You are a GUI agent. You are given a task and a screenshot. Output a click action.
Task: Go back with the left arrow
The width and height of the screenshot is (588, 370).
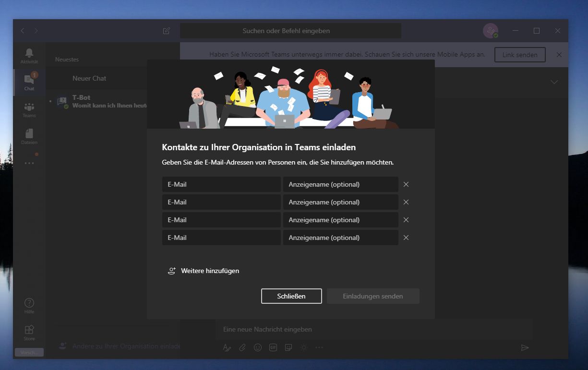click(23, 31)
